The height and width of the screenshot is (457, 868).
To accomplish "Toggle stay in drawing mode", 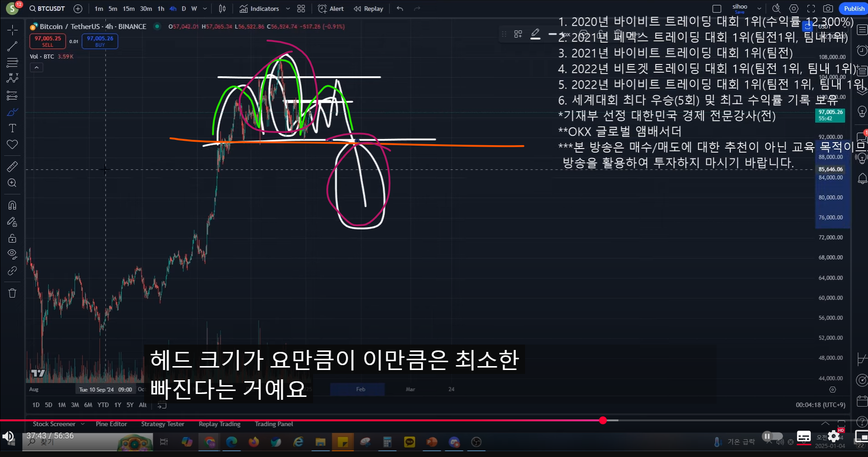I will 12,222.
